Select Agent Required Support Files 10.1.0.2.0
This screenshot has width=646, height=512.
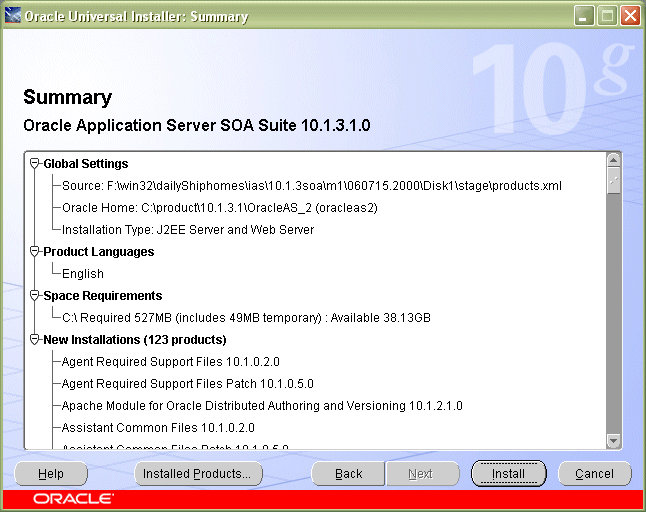pos(171,362)
